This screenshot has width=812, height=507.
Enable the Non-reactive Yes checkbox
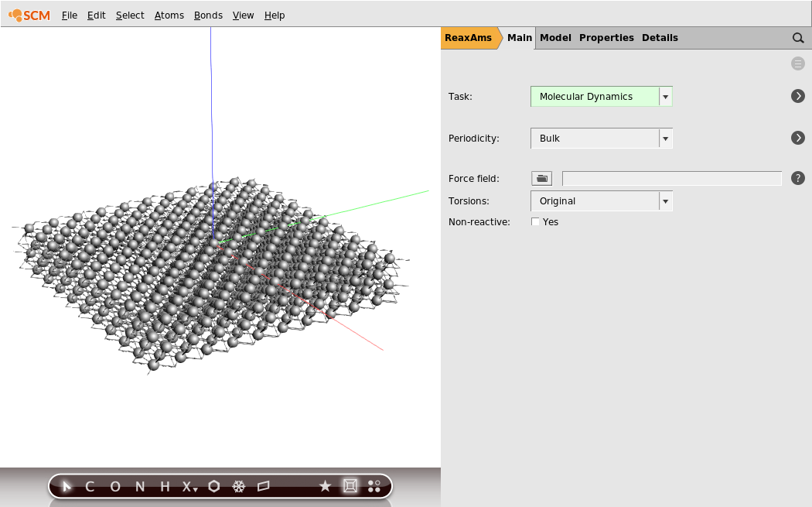coord(535,222)
